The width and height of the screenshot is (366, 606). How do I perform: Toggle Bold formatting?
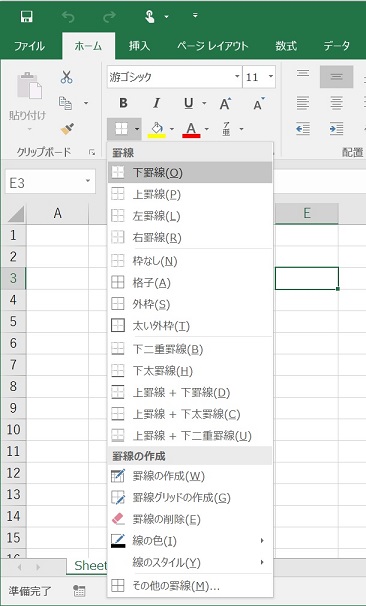[123, 103]
